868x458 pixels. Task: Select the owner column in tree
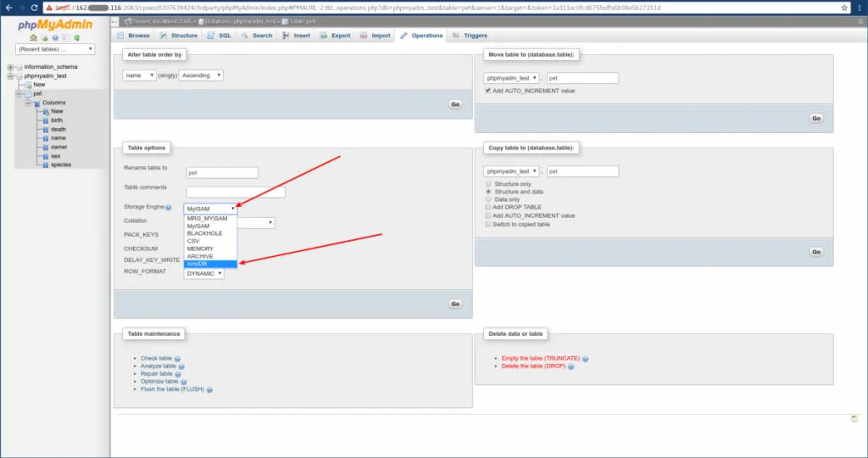pyautogui.click(x=58, y=148)
